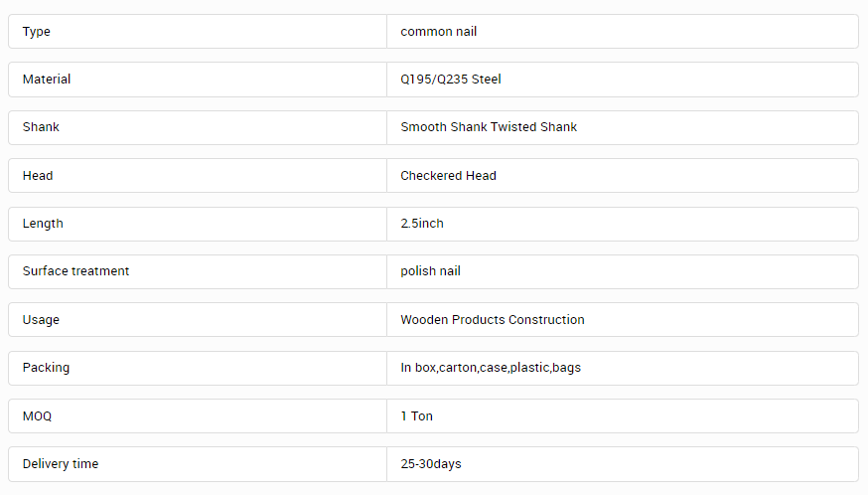Select Wooden Products Construction text
This screenshot has height=495, width=868.
pyautogui.click(x=493, y=320)
